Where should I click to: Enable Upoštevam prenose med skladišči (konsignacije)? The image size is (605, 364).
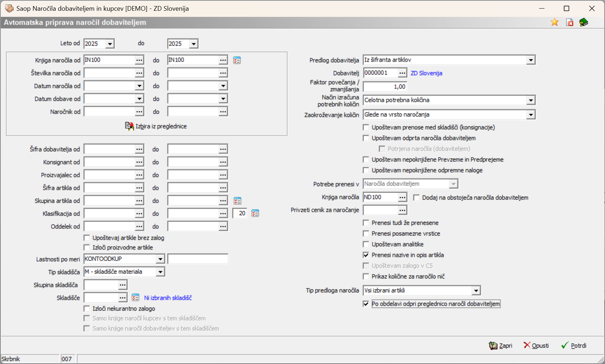(x=366, y=127)
